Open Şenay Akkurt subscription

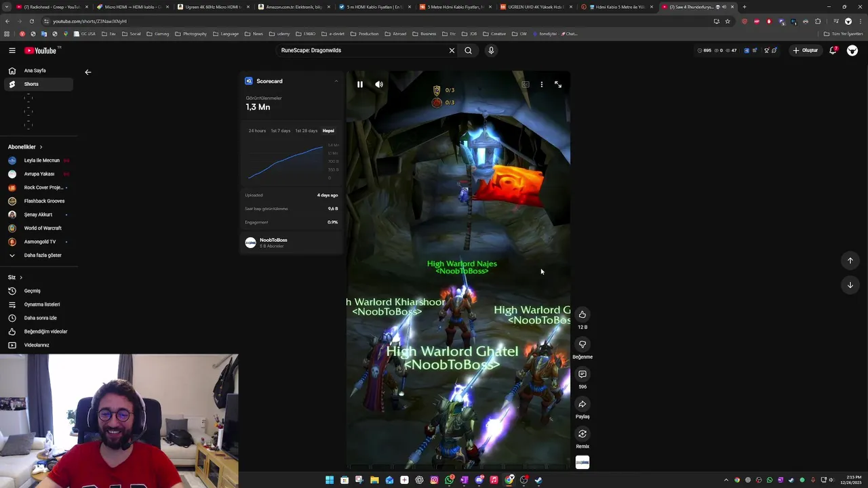[38, 215]
